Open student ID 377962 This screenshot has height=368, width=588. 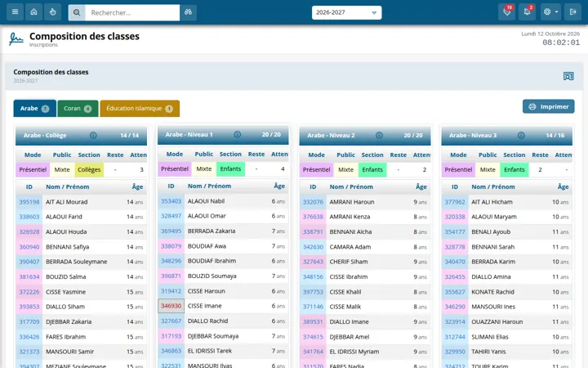[x=455, y=202]
